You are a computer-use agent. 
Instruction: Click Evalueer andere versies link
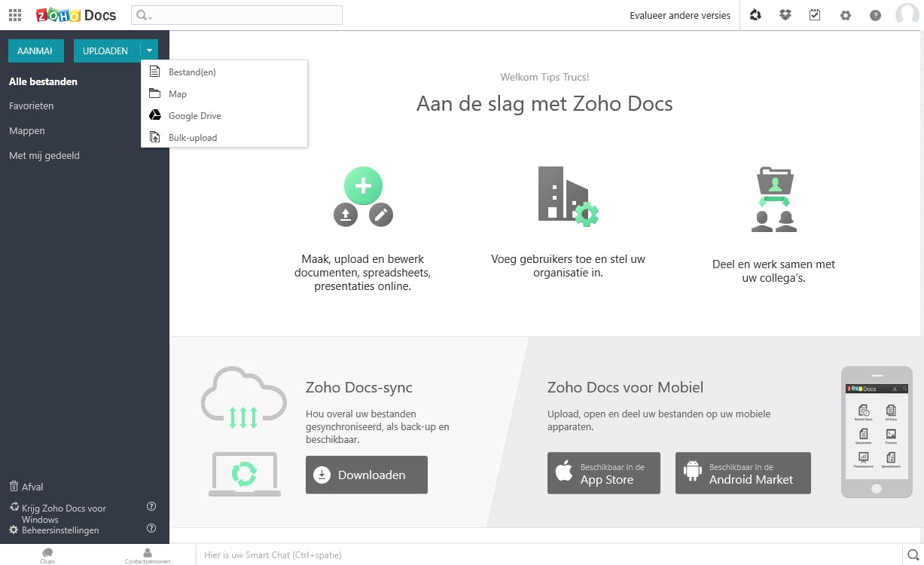680,15
